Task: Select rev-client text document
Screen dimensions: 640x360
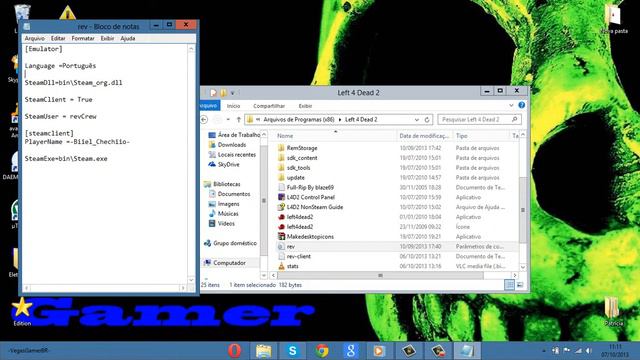Action: pyautogui.click(x=294, y=256)
